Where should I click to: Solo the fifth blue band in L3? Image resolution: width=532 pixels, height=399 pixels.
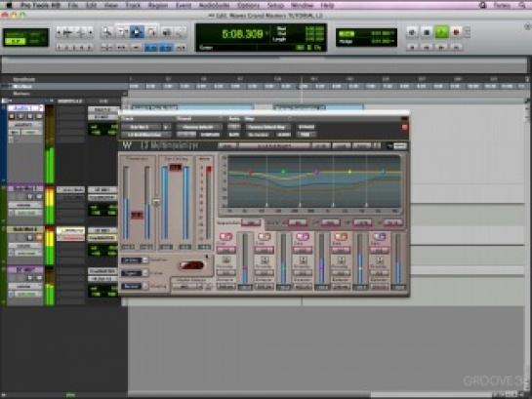pos(379,236)
